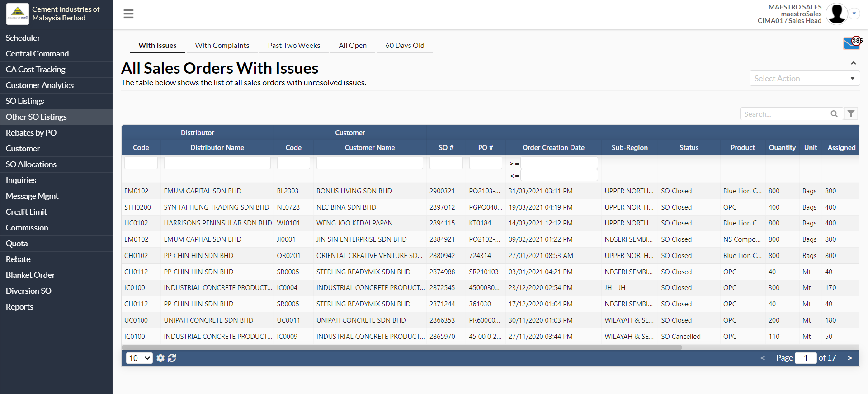Open Message Mgmt
868x394 pixels.
[x=56, y=196]
